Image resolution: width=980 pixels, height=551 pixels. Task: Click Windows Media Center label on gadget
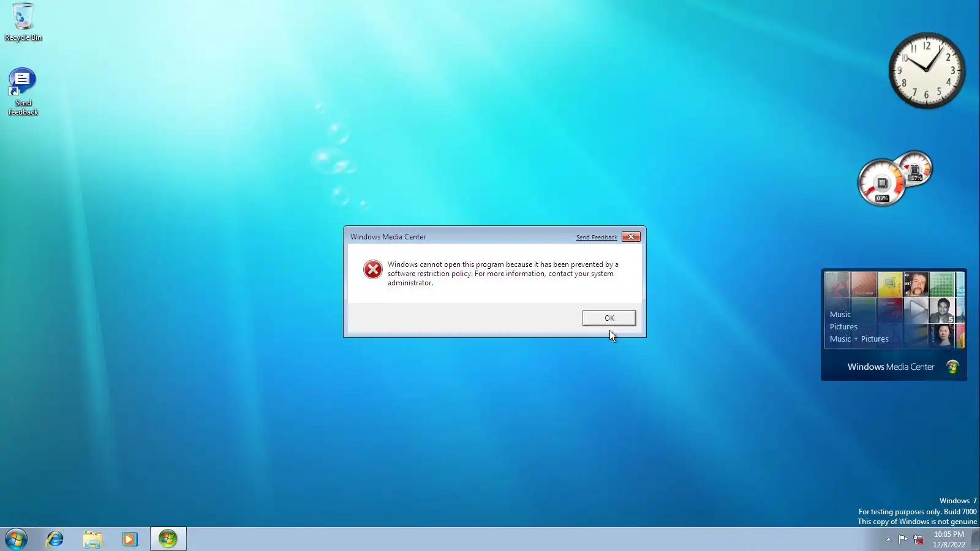coord(891,367)
